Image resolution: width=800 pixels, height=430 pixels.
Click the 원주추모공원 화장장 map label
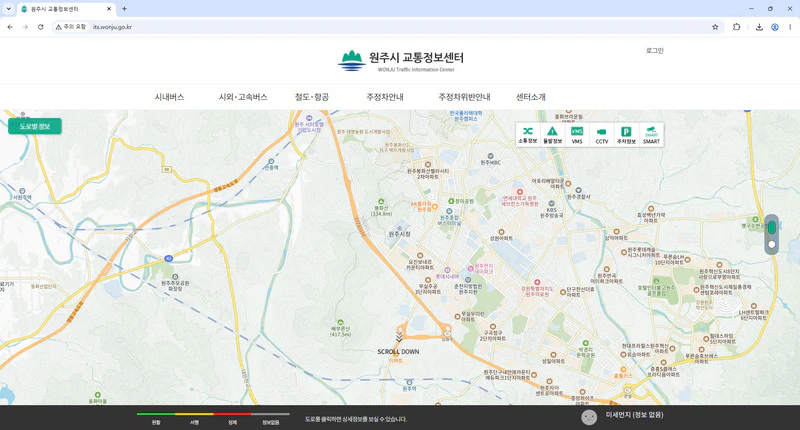tap(175, 286)
